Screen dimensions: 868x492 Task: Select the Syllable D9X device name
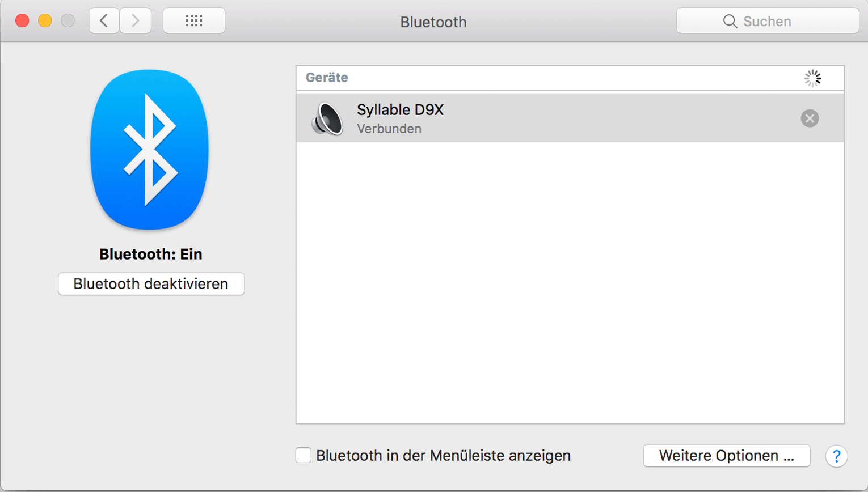point(400,109)
